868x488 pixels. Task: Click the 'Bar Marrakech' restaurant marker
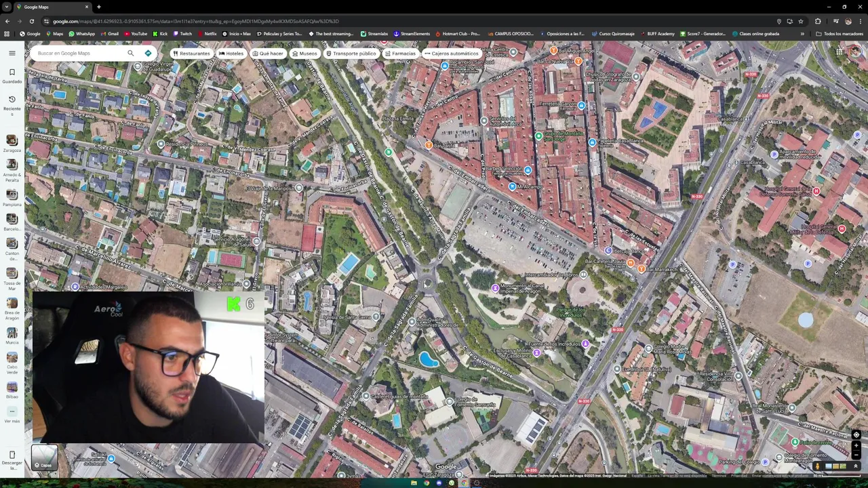point(642,269)
